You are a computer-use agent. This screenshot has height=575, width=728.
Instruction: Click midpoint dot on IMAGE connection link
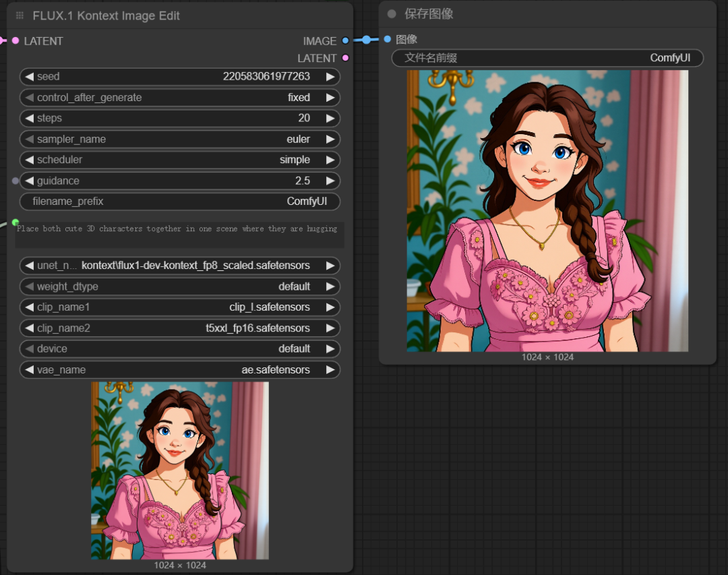(x=366, y=40)
